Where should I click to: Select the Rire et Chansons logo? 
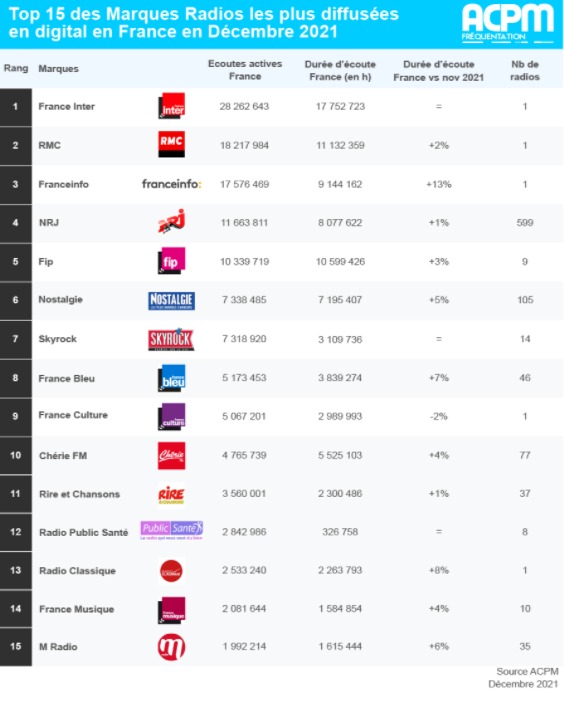tap(171, 494)
